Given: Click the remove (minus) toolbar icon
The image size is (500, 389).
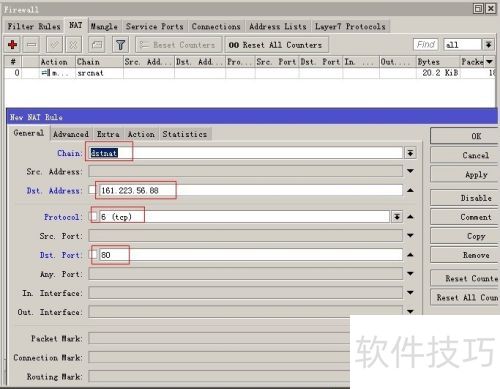Looking at the screenshot, I should [x=32, y=45].
